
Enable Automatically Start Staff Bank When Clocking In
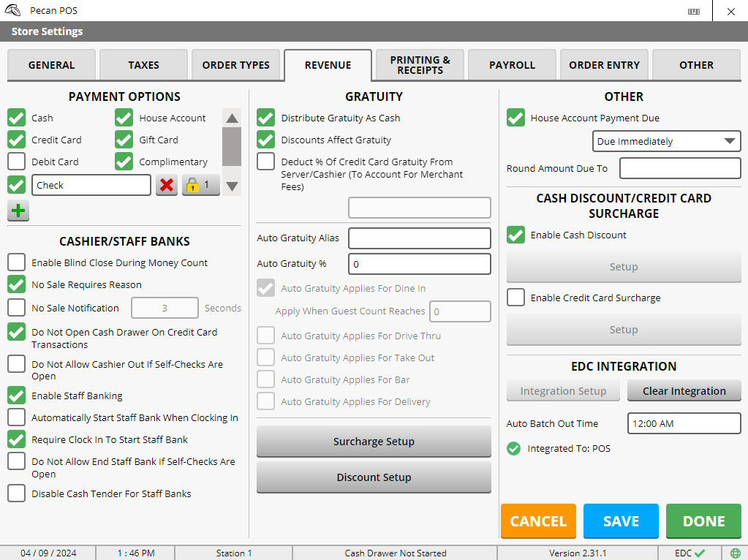(x=17, y=417)
